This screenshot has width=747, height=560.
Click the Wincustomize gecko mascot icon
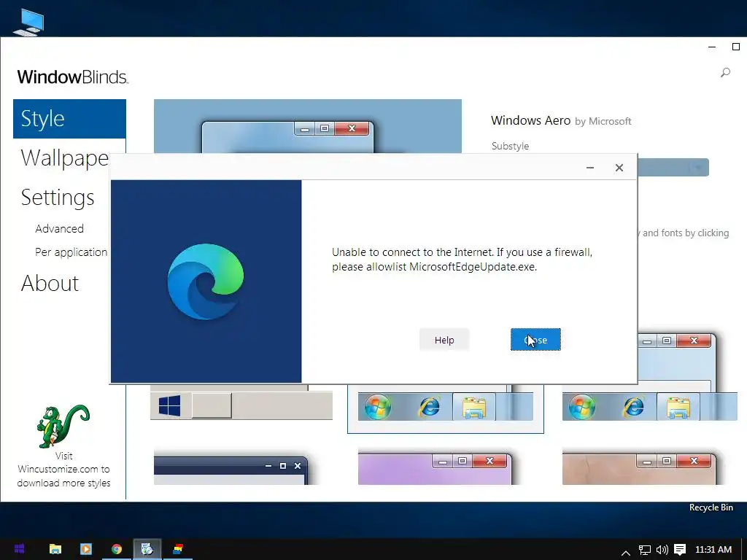(x=63, y=426)
